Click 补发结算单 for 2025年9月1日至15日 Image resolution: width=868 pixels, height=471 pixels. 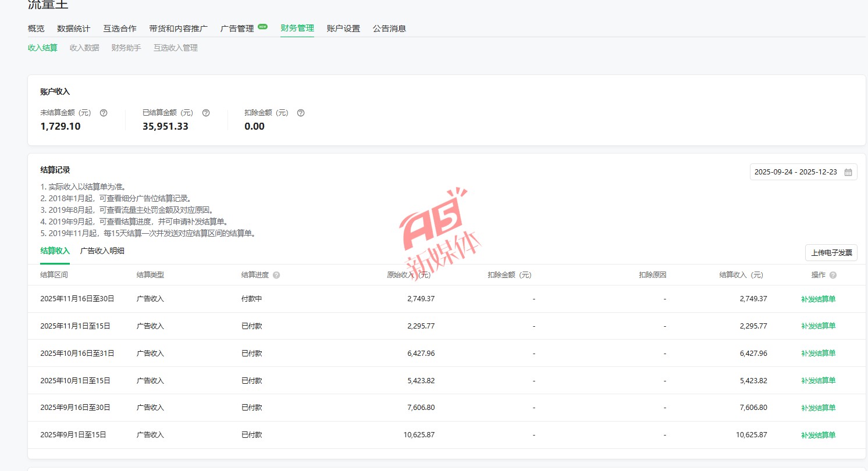tap(818, 435)
